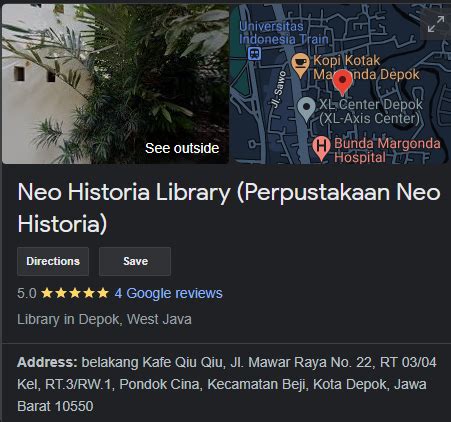Click the See outside photo label
The image size is (451, 422).
(182, 148)
